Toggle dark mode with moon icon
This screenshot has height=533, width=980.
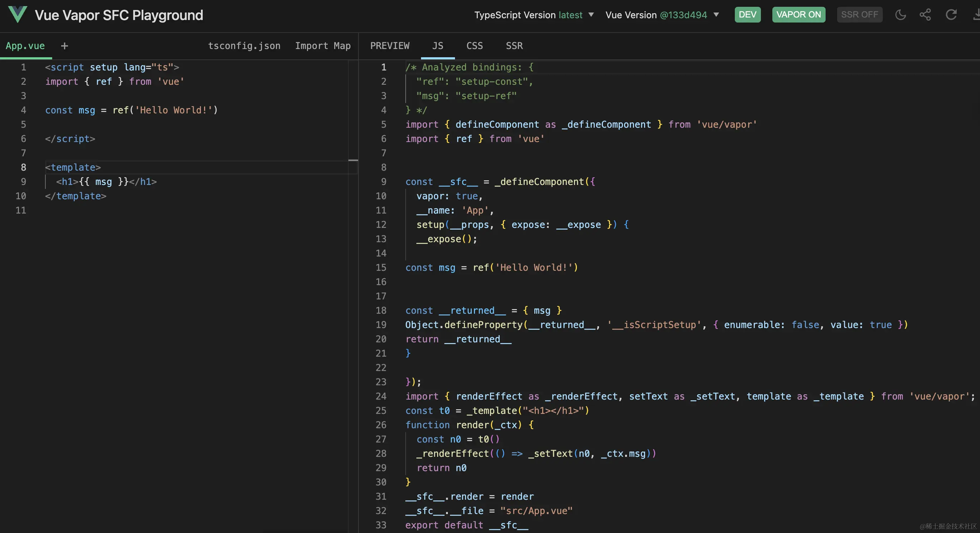point(901,15)
